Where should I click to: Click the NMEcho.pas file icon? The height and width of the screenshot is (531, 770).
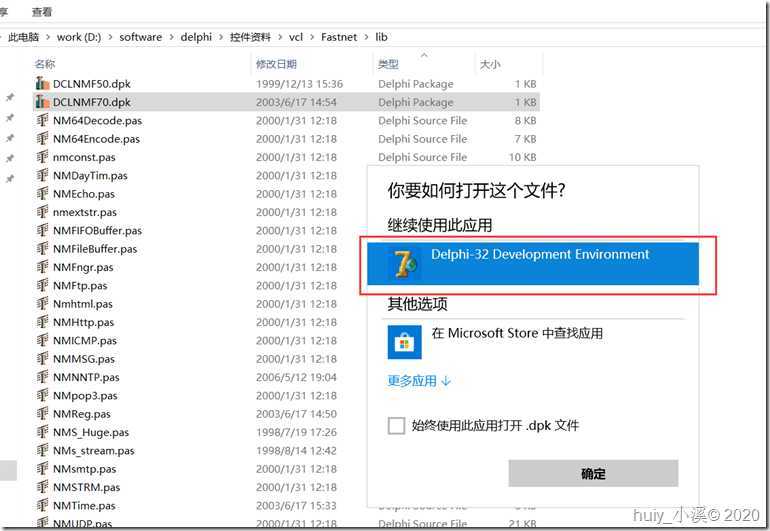point(43,194)
